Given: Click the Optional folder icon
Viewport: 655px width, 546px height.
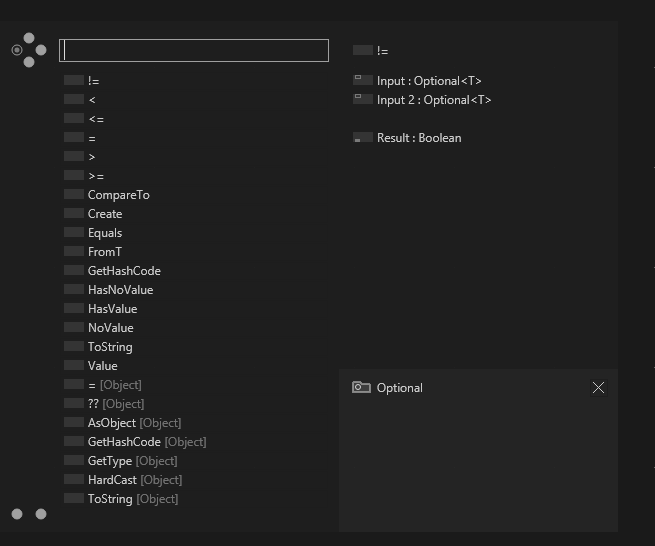Looking at the screenshot, I should pyautogui.click(x=361, y=387).
